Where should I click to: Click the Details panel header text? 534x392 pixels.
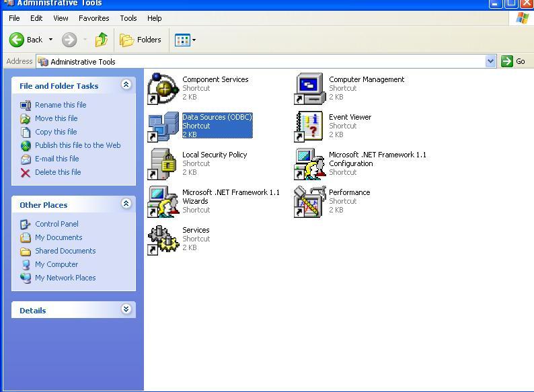33,311
